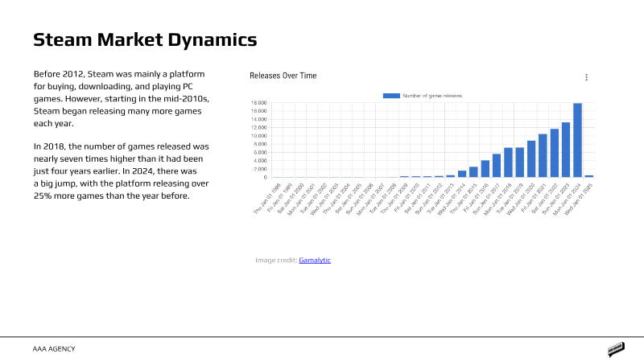Image resolution: width=644 pixels, height=362 pixels.
Task: Open the chart's three-dot options menu
Action: point(586,78)
